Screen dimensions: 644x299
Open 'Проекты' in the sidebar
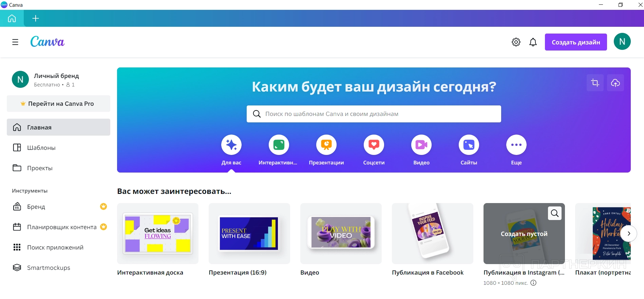pyautogui.click(x=58, y=168)
